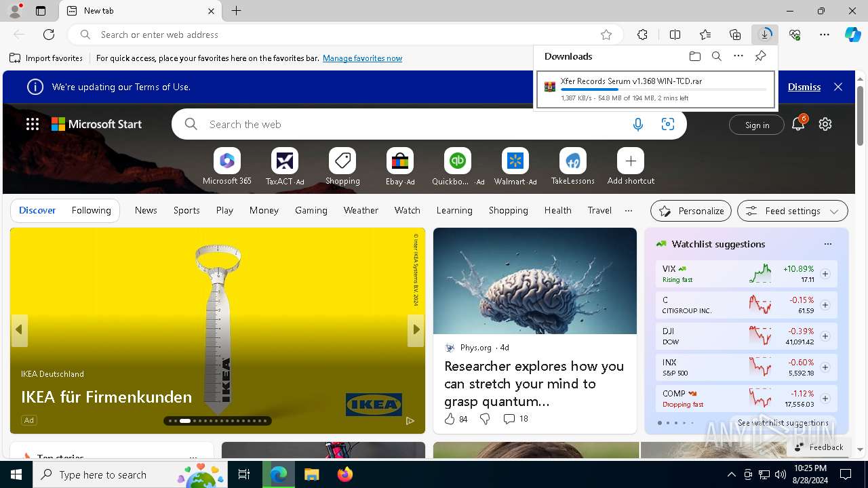Open the Feedback button

[x=818, y=447]
